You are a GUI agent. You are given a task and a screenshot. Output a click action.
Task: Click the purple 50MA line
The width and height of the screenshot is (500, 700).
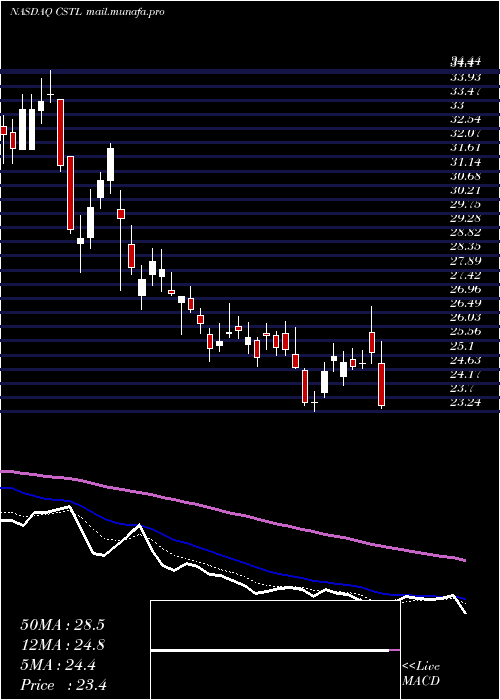[x=232, y=514]
